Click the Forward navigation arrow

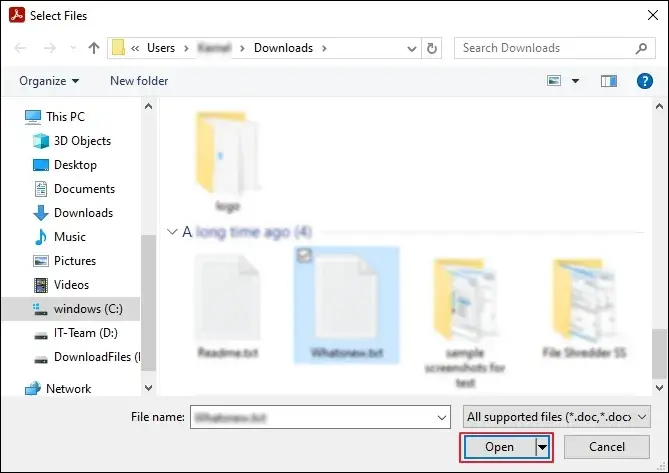point(49,48)
